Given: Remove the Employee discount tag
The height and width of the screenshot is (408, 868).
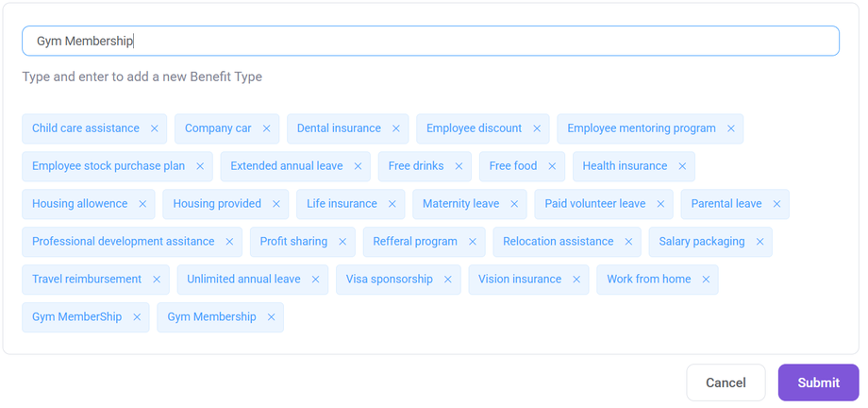Looking at the screenshot, I should pyautogui.click(x=537, y=128).
